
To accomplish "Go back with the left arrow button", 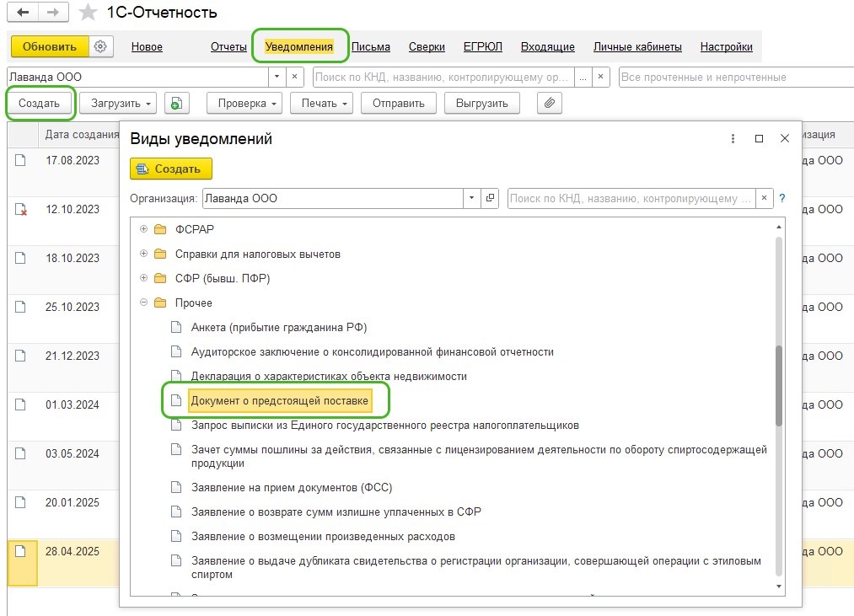I will (23, 12).
